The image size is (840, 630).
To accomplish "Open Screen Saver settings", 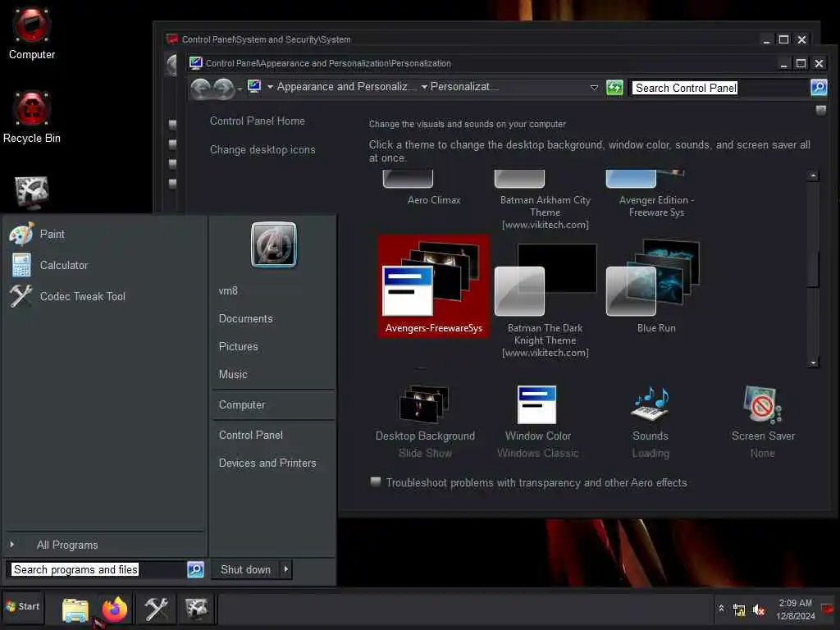I will coord(763,422).
